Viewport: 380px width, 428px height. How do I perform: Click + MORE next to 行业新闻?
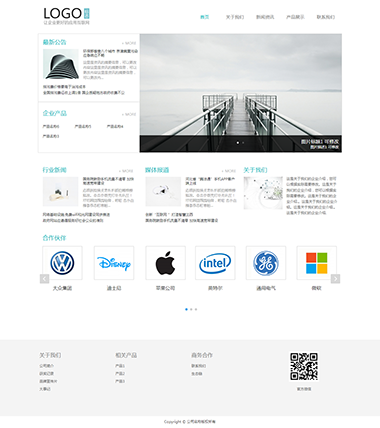click(x=126, y=171)
